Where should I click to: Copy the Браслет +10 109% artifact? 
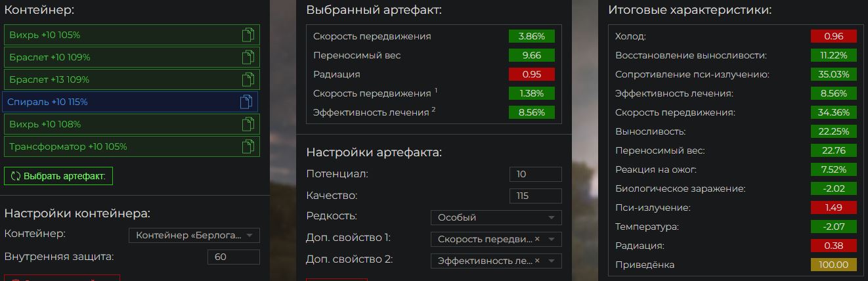pos(248,57)
